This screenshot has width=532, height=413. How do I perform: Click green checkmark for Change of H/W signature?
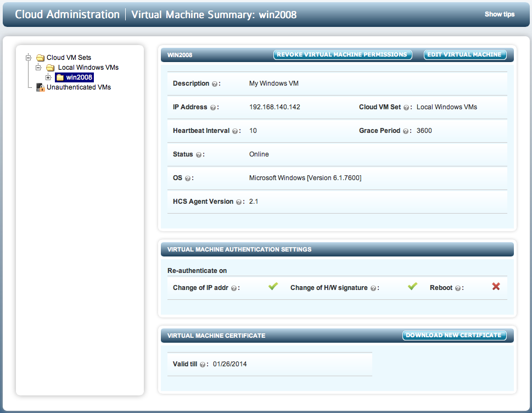pyautogui.click(x=412, y=287)
